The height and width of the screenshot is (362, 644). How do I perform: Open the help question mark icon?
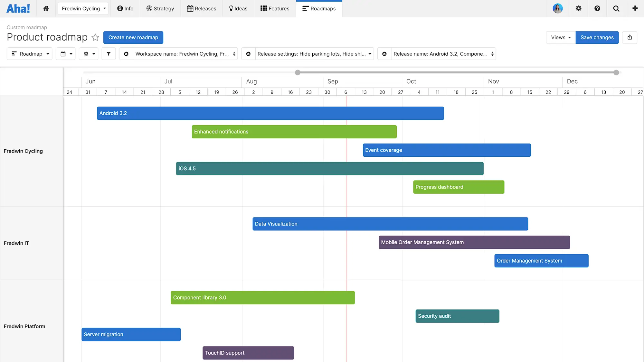tap(598, 8)
